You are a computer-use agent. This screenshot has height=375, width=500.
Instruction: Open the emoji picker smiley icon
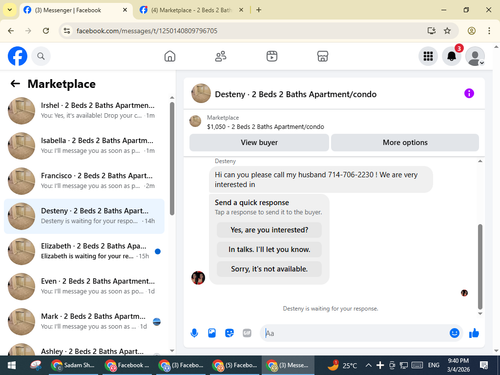[454, 333]
